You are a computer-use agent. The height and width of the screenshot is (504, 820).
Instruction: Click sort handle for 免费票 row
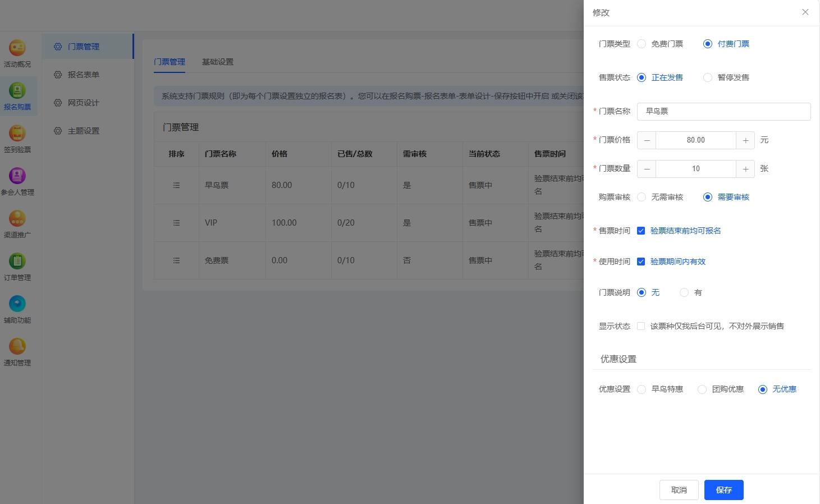(176, 260)
